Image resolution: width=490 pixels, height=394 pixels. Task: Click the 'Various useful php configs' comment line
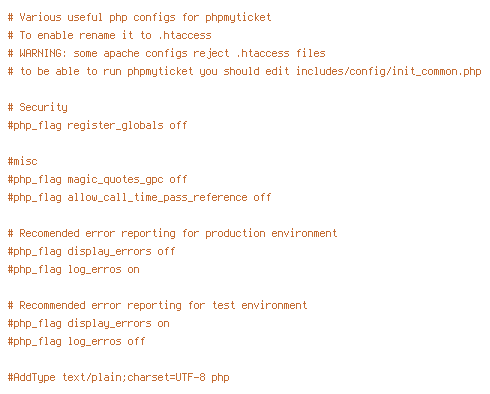coord(139,17)
